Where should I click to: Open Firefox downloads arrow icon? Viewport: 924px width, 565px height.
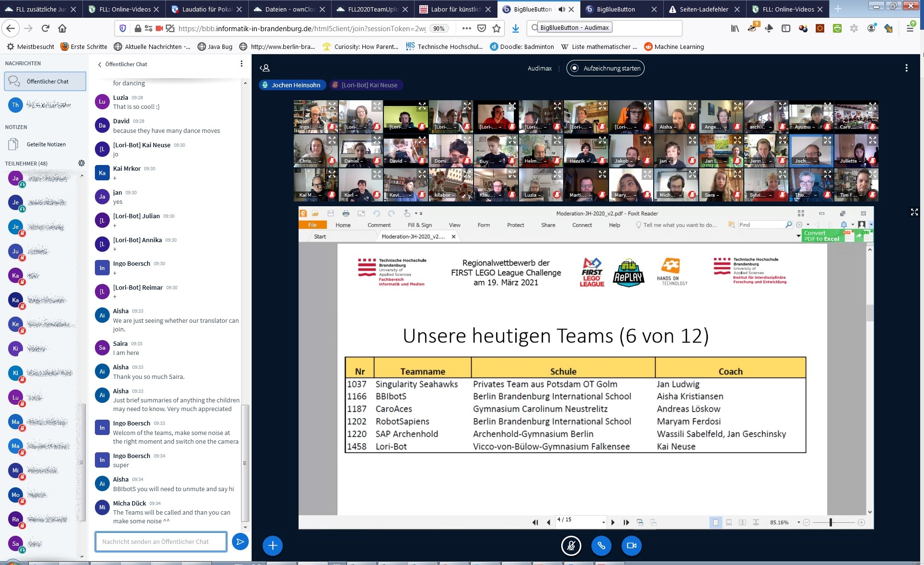tap(516, 28)
